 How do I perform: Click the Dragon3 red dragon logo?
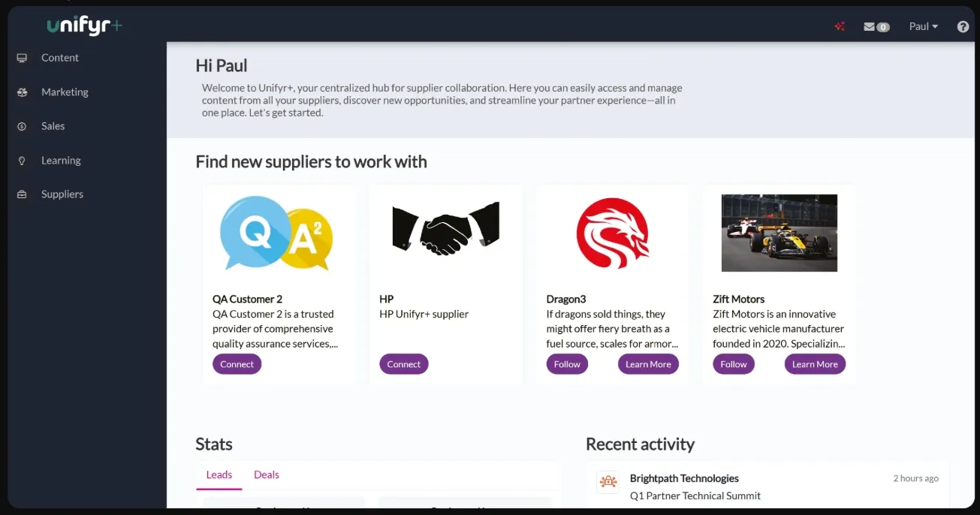click(x=613, y=233)
